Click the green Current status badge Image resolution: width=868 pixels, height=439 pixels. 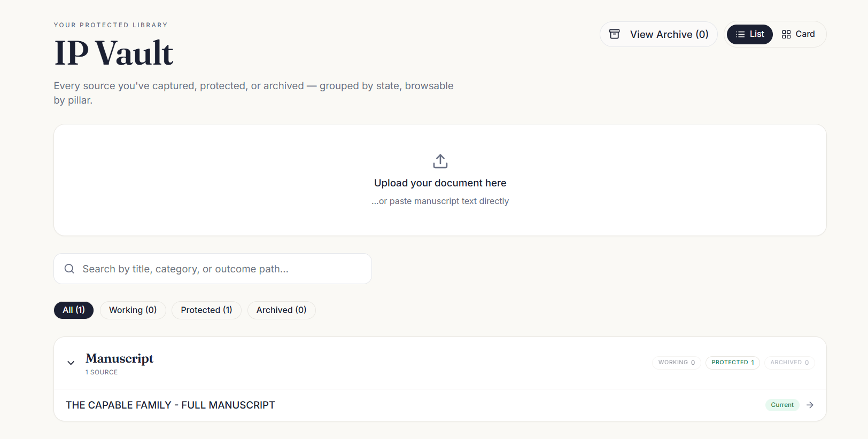(x=782, y=405)
